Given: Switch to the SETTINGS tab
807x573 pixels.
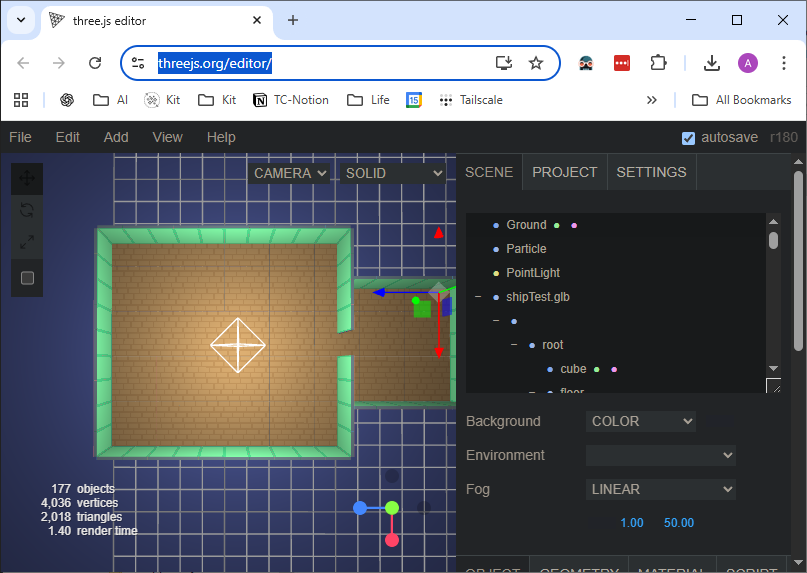Looking at the screenshot, I should point(651,172).
